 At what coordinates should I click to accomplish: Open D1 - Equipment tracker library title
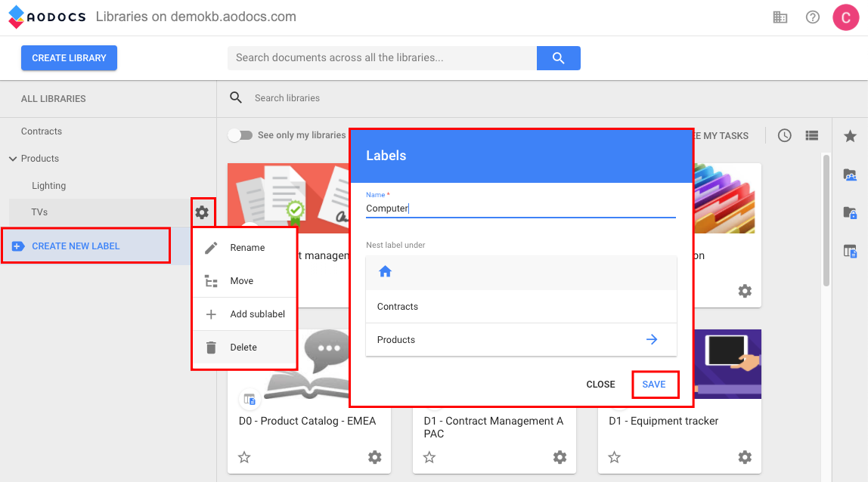[x=664, y=421]
